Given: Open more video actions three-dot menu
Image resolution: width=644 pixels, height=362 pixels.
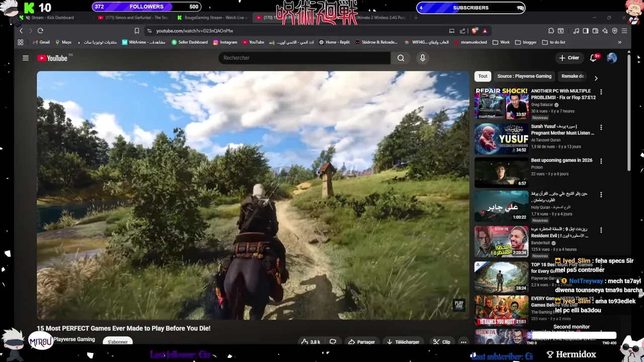Looking at the screenshot, I should (463, 342).
